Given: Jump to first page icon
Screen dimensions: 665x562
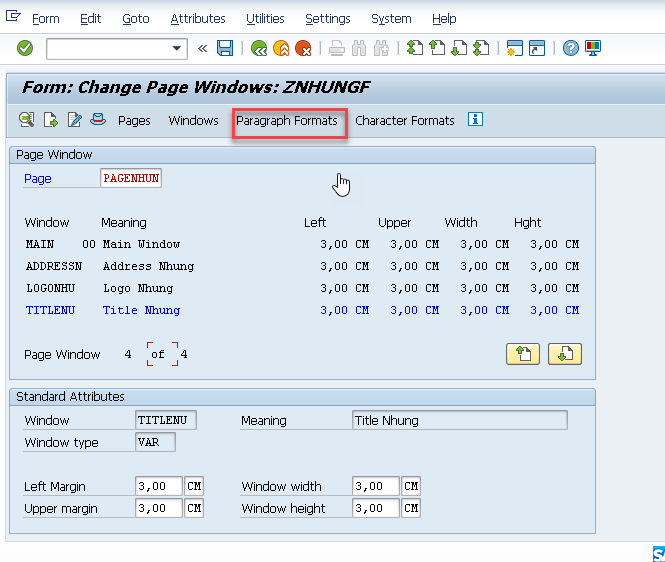Looking at the screenshot, I should pos(414,48).
